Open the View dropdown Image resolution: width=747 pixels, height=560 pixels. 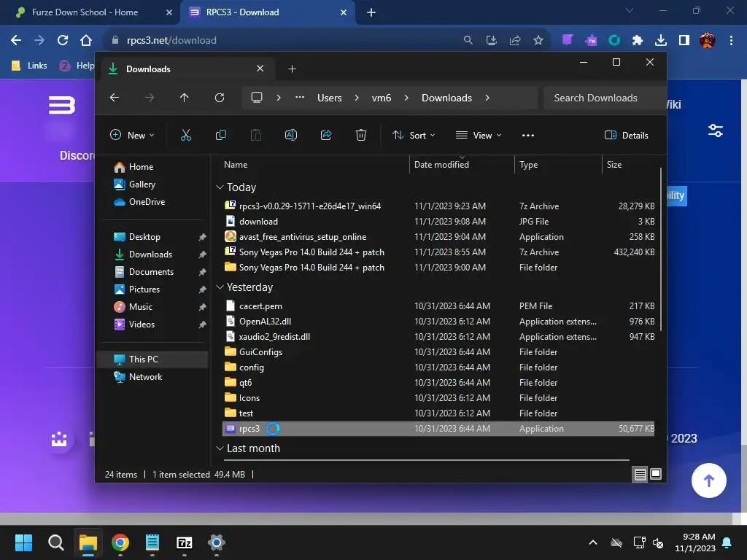click(x=479, y=135)
